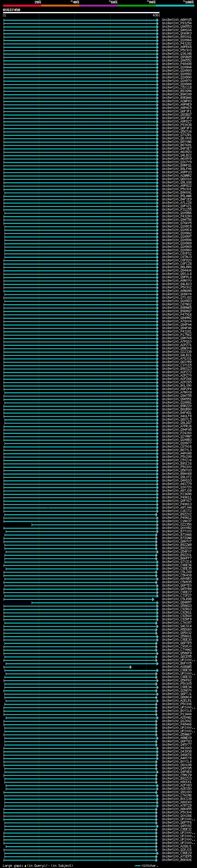The height and width of the screenshot is (868, 197).
Task: Select the UniRef100_Q1H9A4 entry
Action: click(177, 67)
